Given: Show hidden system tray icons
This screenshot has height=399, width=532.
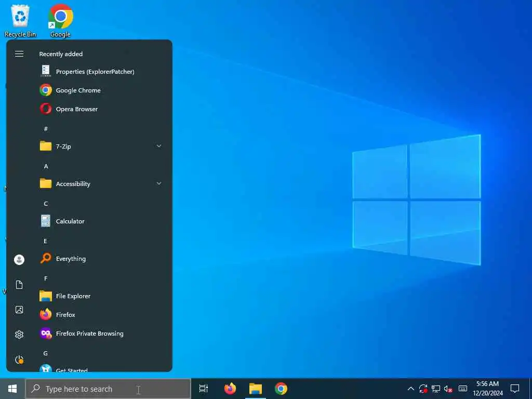Looking at the screenshot, I should pyautogui.click(x=410, y=389).
